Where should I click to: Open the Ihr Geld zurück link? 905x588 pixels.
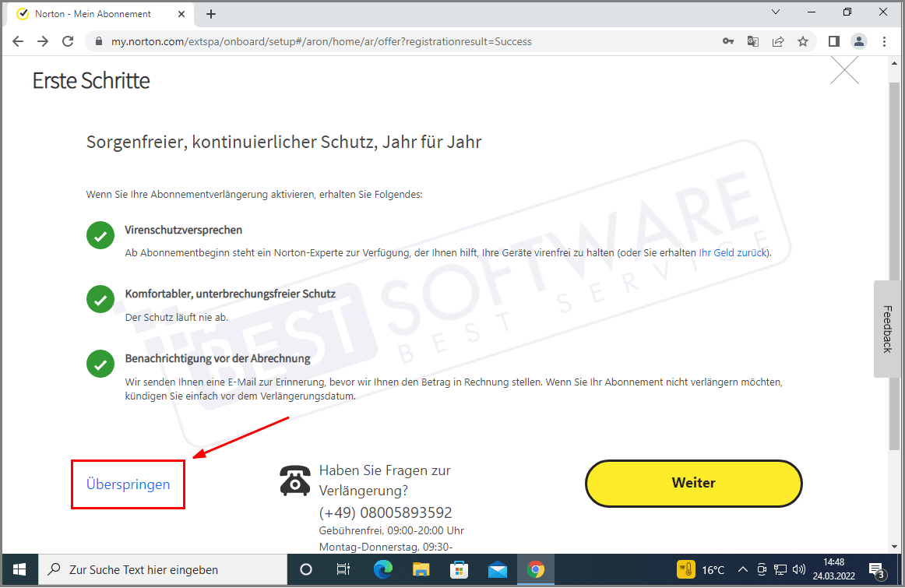[x=733, y=252]
